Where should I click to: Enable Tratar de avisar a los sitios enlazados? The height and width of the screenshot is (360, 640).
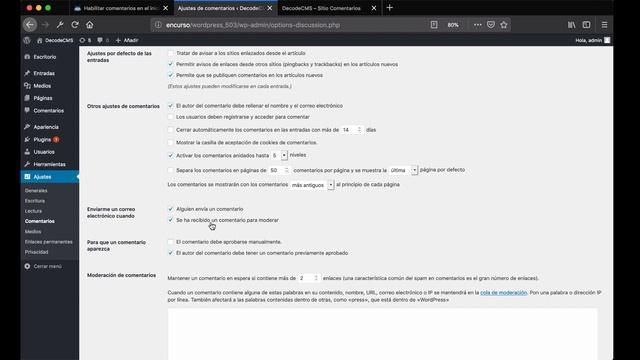[171, 53]
